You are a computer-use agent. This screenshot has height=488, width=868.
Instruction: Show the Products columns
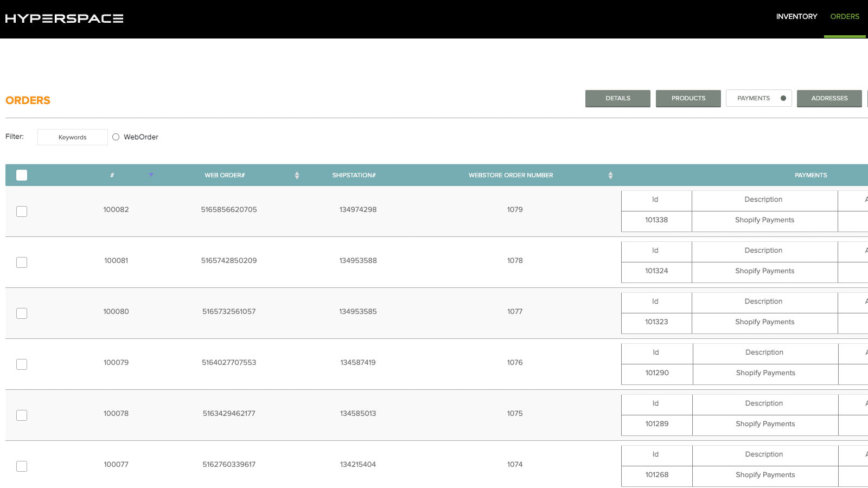688,98
